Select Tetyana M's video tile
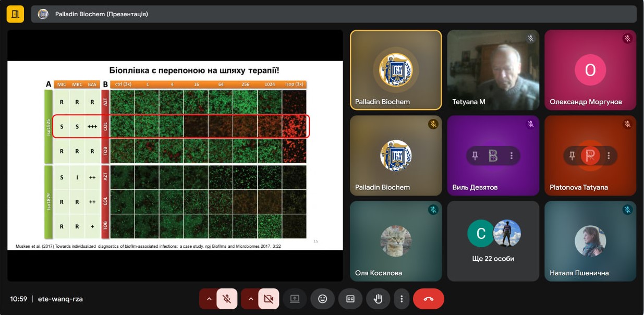Screen dimensions: 644x315 click(493, 69)
